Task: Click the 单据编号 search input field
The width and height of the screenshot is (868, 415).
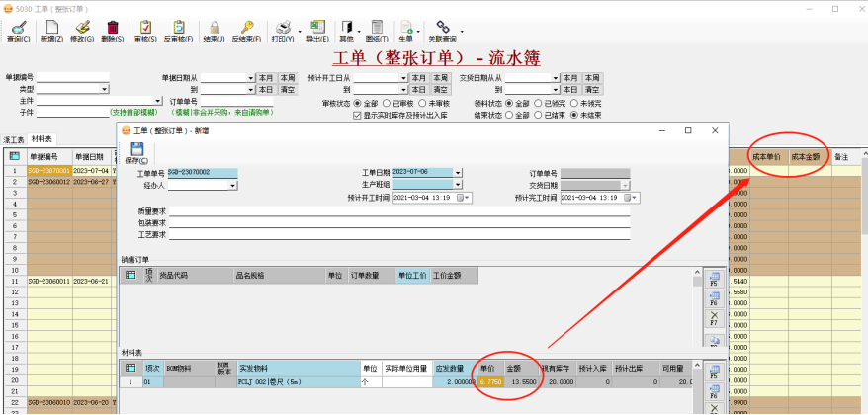Action: [x=72, y=77]
